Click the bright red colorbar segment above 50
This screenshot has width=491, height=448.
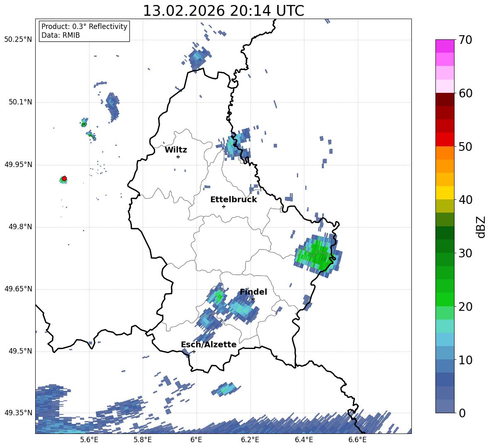point(445,140)
